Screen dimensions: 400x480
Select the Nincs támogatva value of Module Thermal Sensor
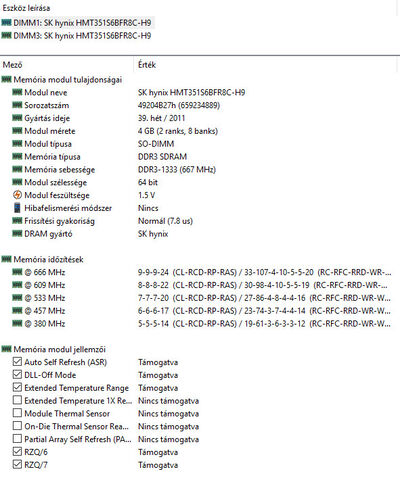point(168,414)
